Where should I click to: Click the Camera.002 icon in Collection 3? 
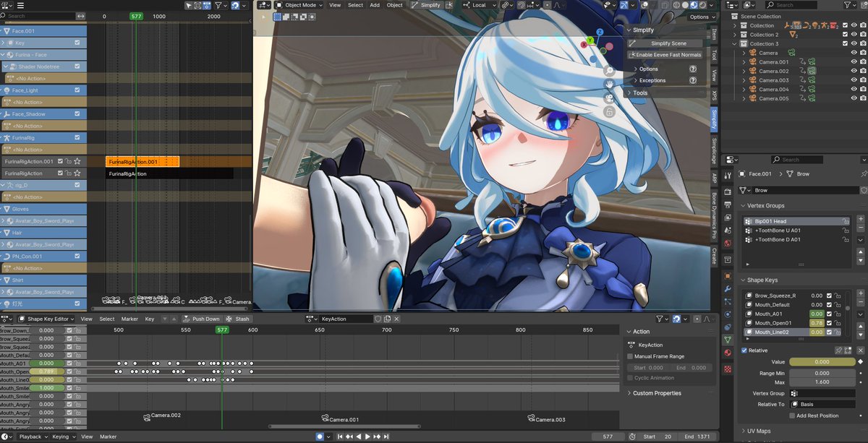click(x=753, y=71)
